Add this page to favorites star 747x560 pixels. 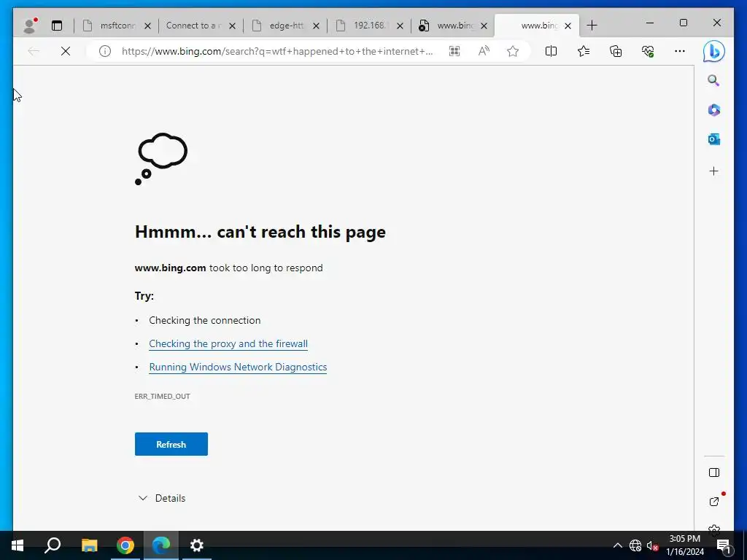coord(513,51)
